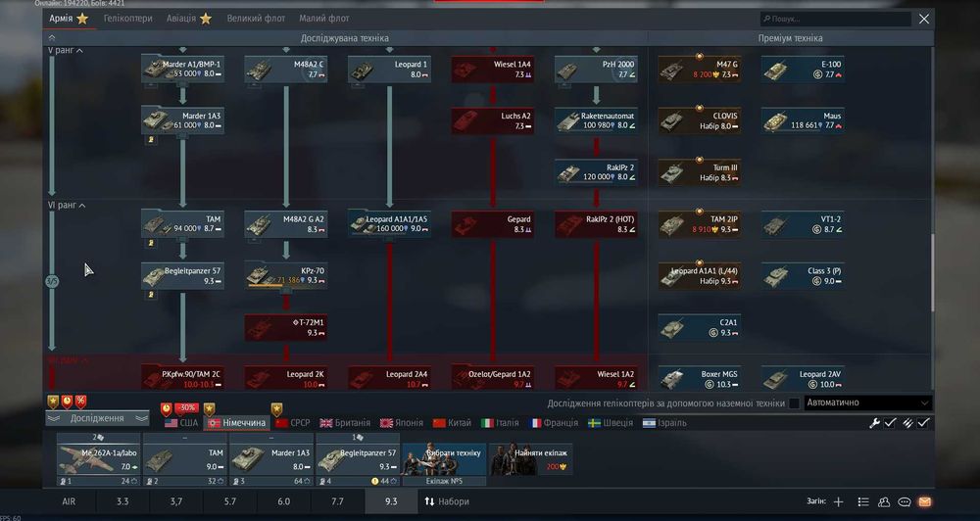
Task: Select the Marder 1A3 tree card
Action: 182,120
